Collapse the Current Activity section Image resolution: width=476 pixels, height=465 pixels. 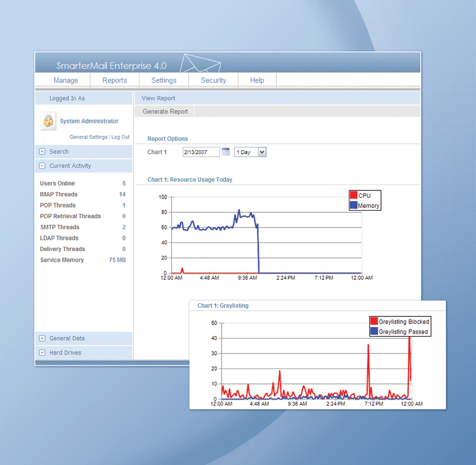pyautogui.click(x=42, y=166)
